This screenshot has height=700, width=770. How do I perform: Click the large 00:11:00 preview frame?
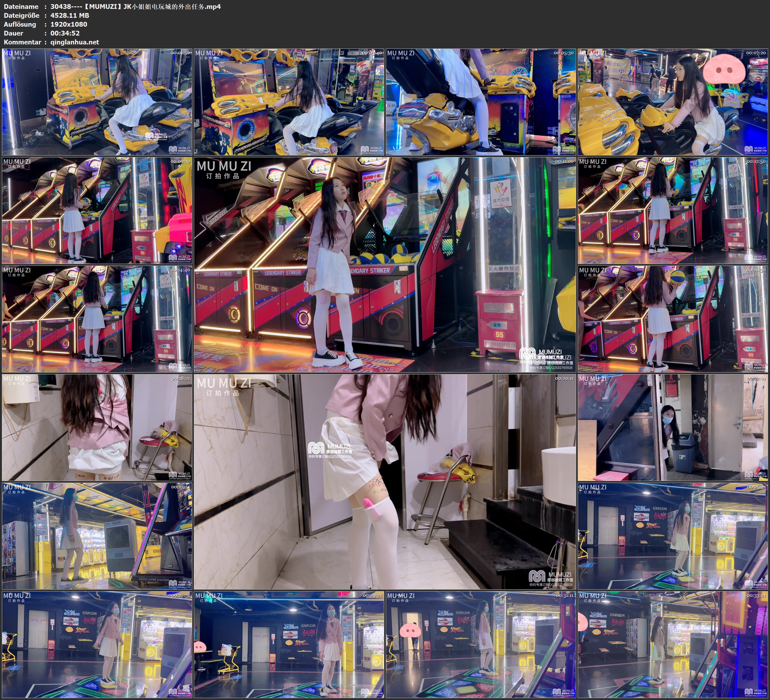coord(385,264)
